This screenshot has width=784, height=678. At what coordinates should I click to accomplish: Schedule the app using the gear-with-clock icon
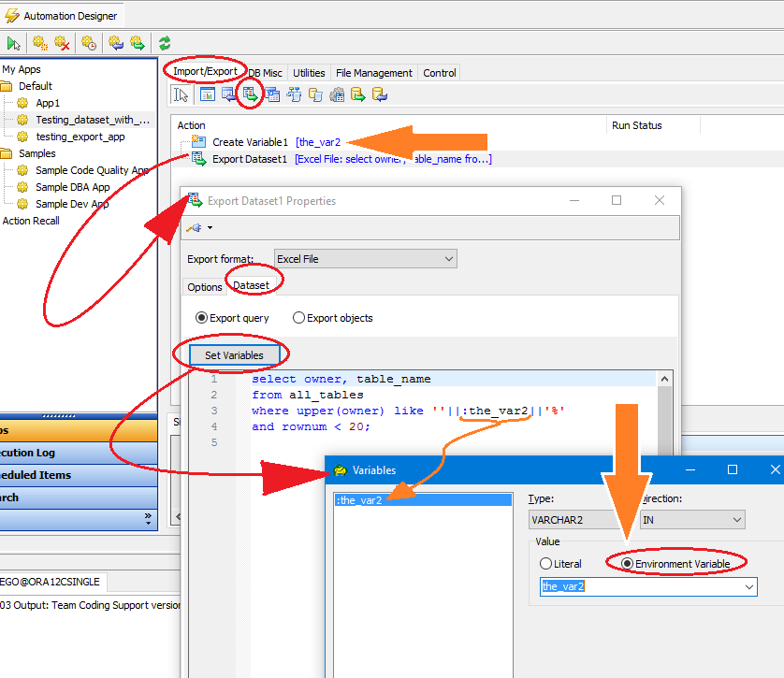tap(89, 43)
